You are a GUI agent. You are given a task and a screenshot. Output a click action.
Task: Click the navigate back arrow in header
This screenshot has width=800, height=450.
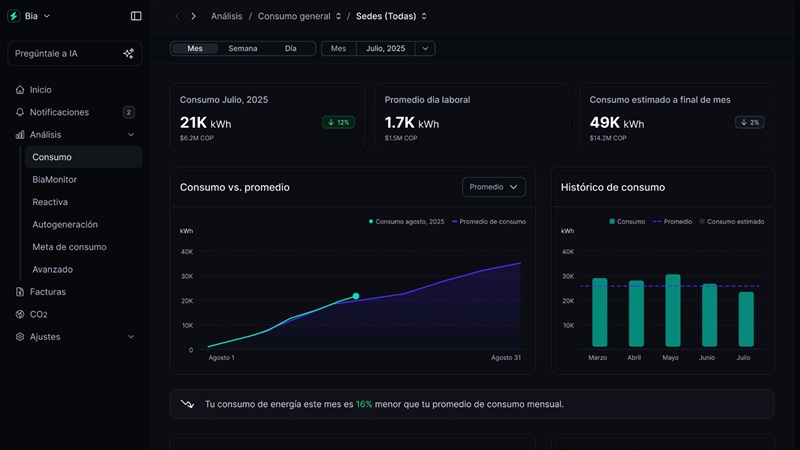177,16
